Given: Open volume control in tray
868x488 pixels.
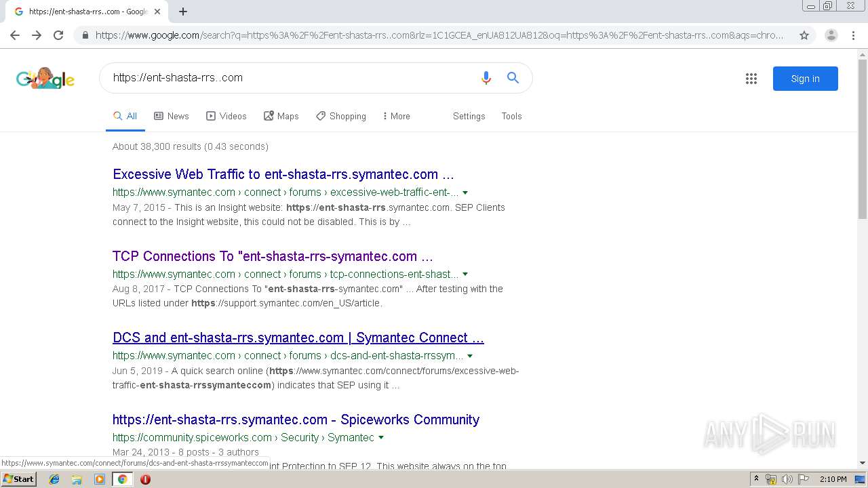Looking at the screenshot, I should [787, 479].
